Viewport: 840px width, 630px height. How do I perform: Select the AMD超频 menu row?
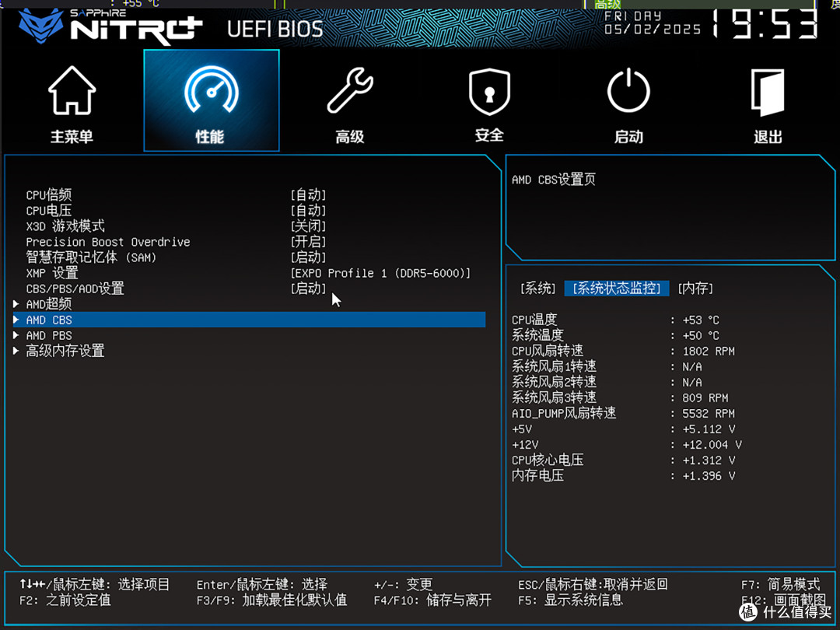click(x=249, y=304)
